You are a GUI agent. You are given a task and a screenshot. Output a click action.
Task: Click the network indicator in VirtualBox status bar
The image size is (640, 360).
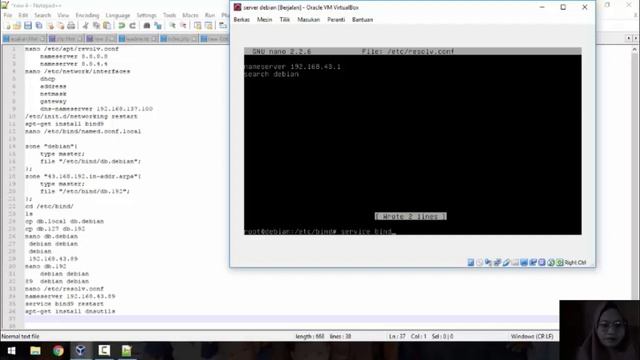(497, 262)
